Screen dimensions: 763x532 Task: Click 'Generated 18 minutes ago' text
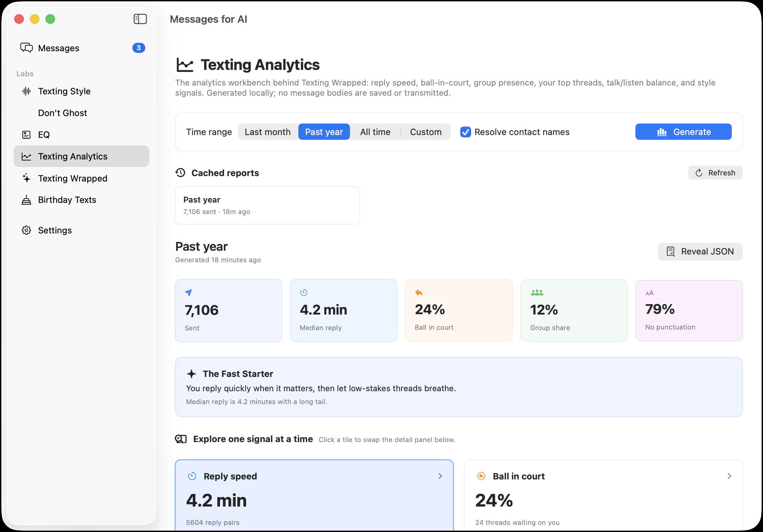point(218,260)
